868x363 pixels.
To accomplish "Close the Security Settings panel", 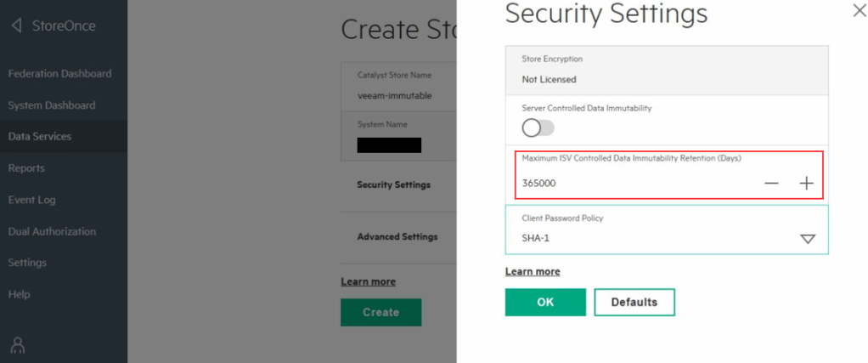I will pos(858,10).
